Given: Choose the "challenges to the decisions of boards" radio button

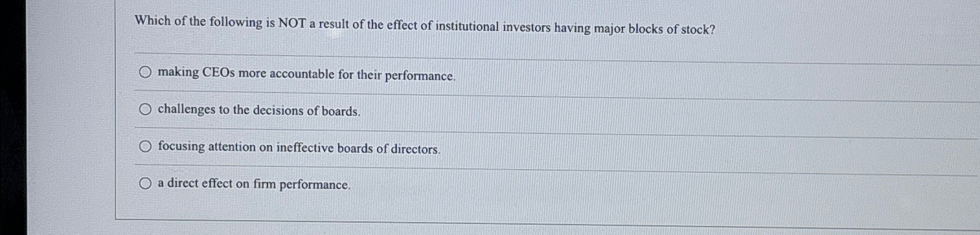Looking at the screenshot, I should pyautogui.click(x=145, y=109).
